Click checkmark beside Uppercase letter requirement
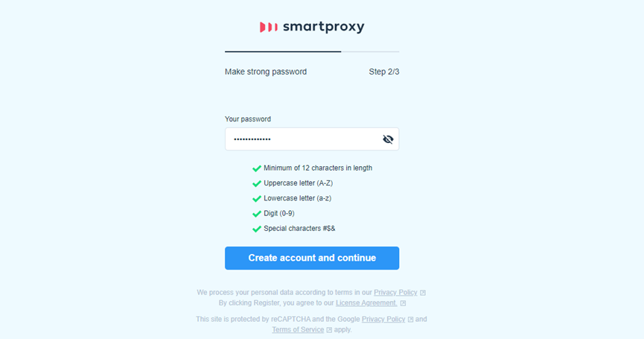 click(x=257, y=184)
